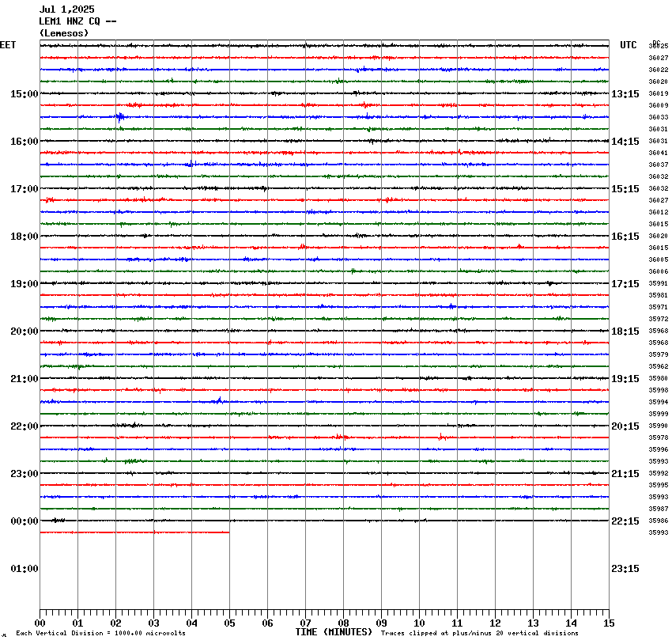Click the DC offset value "36005"

click(x=659, y=259)
